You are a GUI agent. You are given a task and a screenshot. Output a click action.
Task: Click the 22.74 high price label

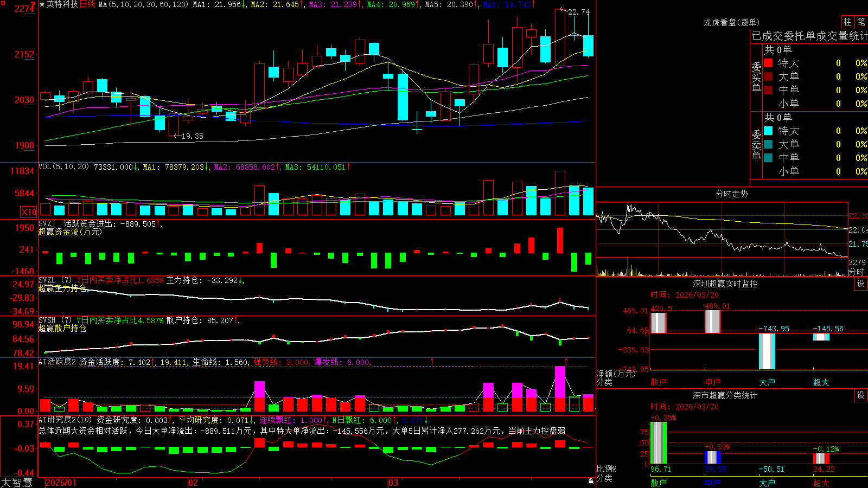pos(578,12)
